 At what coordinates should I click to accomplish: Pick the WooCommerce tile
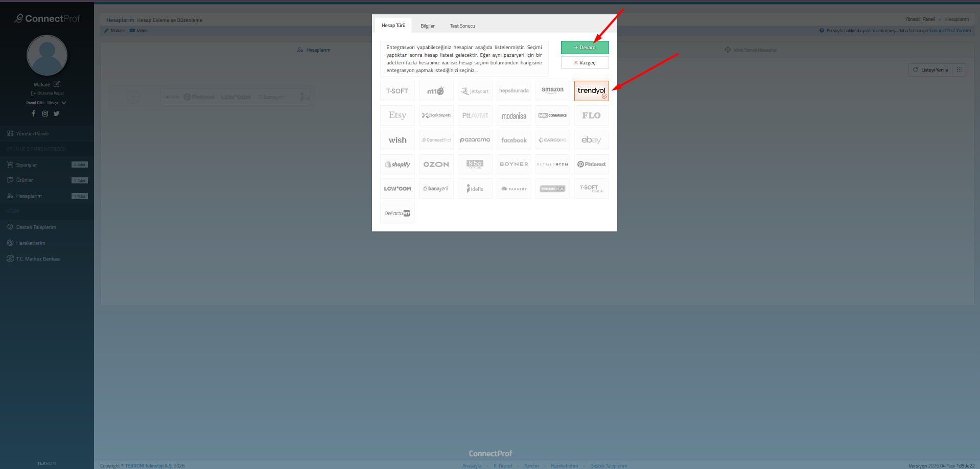click(x=552, y=115)
